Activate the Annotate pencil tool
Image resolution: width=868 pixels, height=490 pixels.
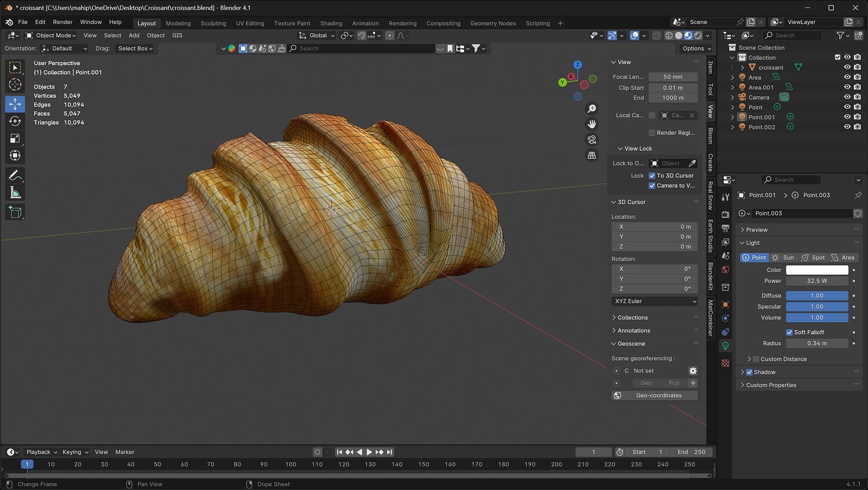tap(15, 175)
